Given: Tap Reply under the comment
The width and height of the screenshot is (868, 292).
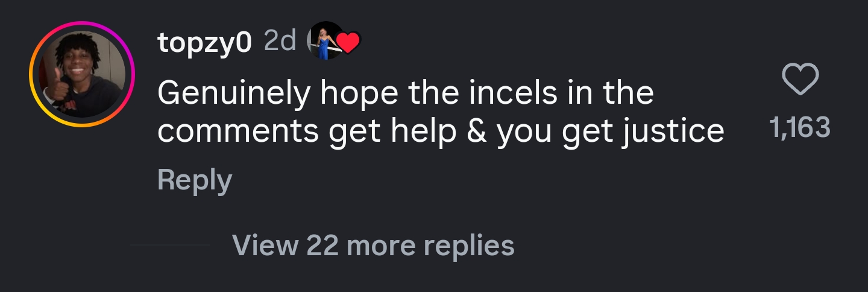Looking at the screenshot, I should 194,180.
